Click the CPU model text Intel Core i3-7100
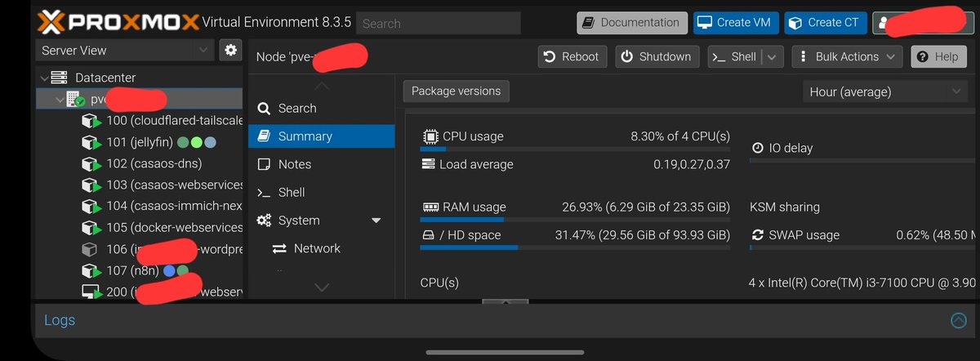This screenshot has width=980, height=361. click(x=862, y=283)
